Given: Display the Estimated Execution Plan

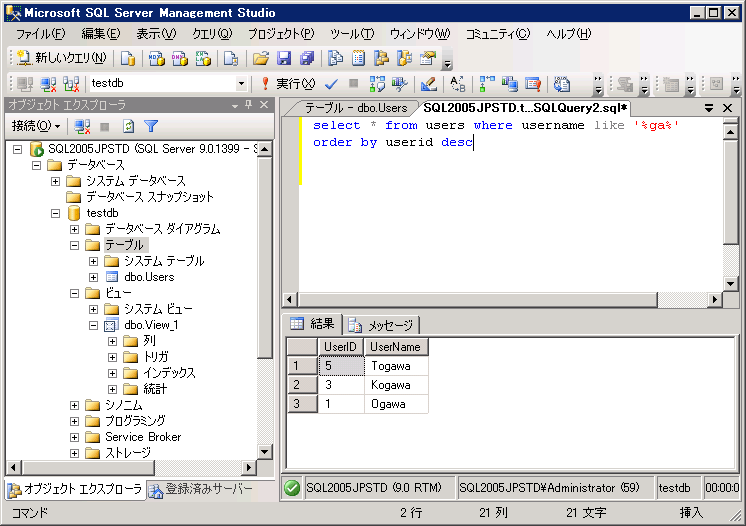Looking at the screenshot, I should [x=377, y=84].
